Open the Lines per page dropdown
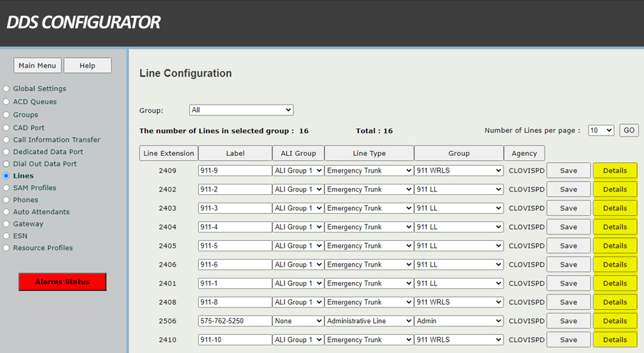The width and height of the screenshot is (644, 353). (601, 130)
